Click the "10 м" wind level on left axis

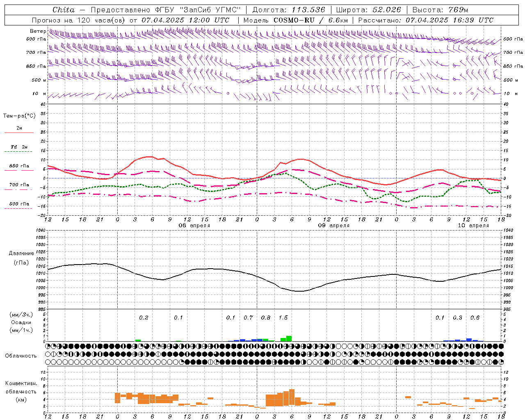coord(39,94)
